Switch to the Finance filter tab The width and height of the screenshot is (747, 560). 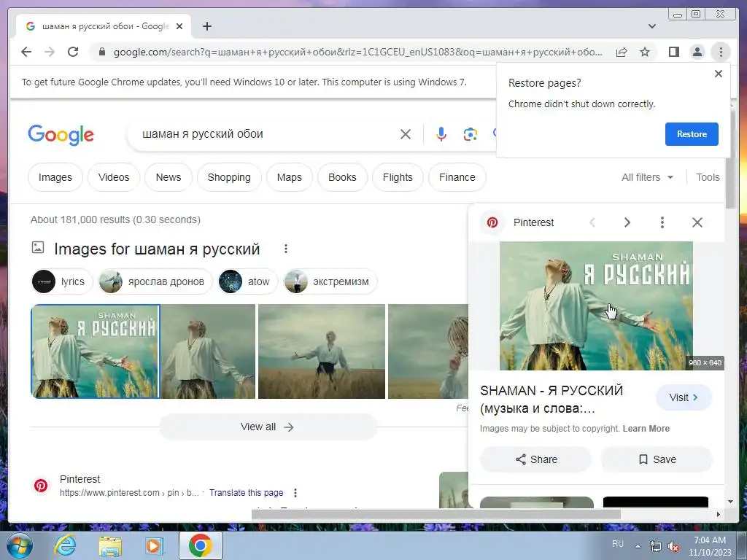pyautogui.click(x=457, y=177)
